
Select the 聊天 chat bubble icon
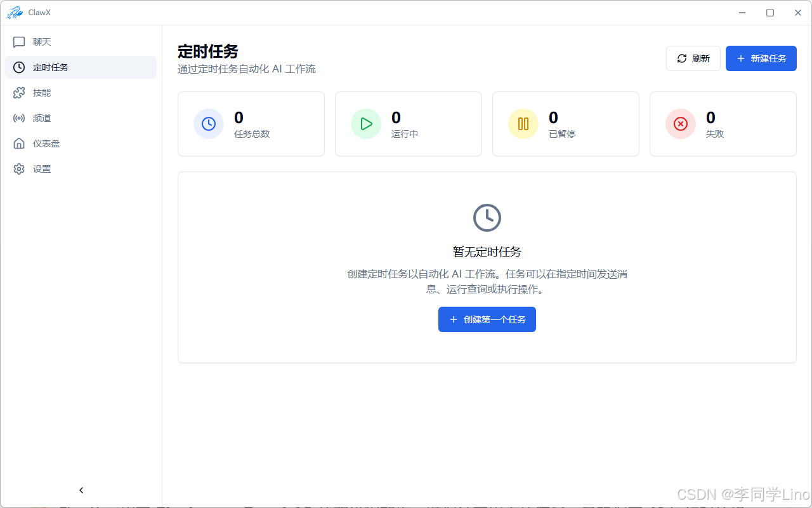(19, 41)
